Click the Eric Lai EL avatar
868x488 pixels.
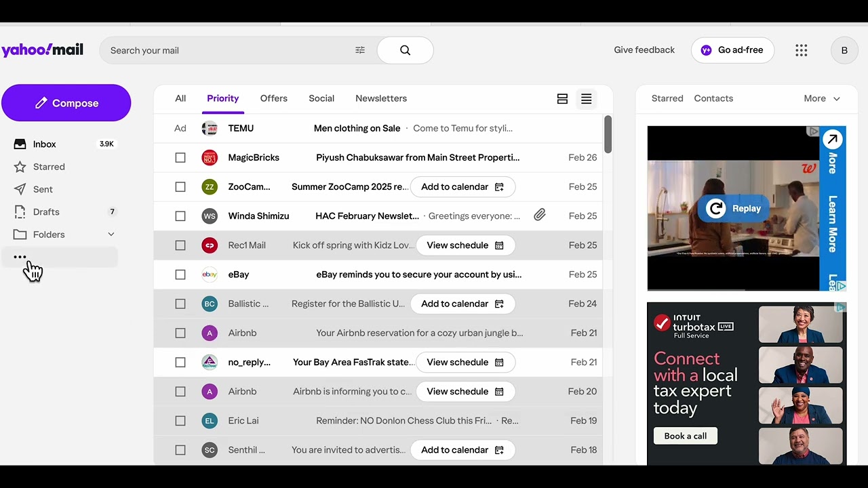click(x=210, y=421)
